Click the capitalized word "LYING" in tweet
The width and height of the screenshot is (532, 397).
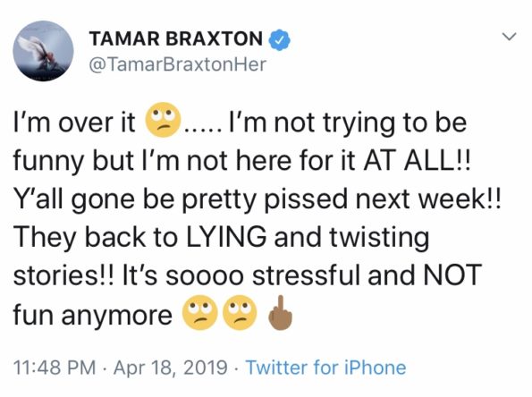click(226, 238)
